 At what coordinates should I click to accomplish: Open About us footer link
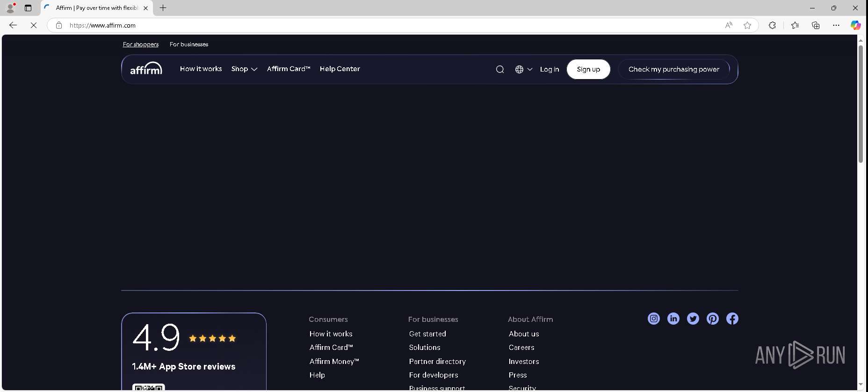click(524, 334)
